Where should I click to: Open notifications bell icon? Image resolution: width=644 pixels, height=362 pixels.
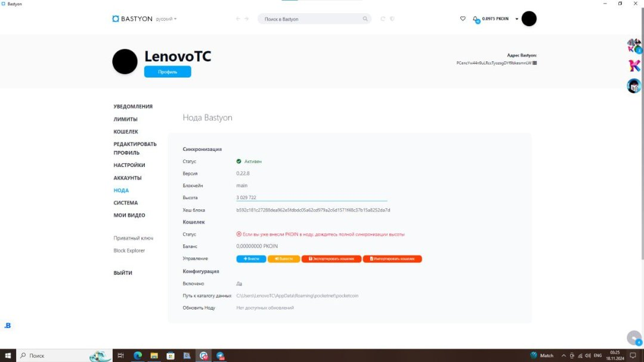pyautogui.click(x=476, y=19)
